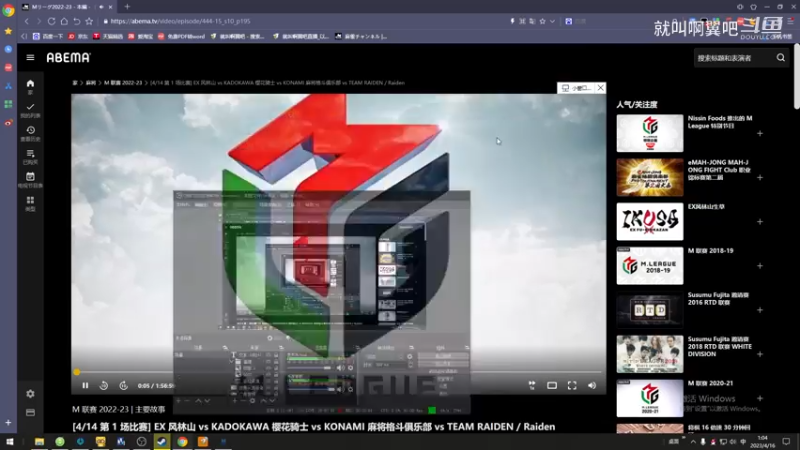This screenshot has height=450, width=800.
Task: Click the search input field
Action: pos(734,58)
